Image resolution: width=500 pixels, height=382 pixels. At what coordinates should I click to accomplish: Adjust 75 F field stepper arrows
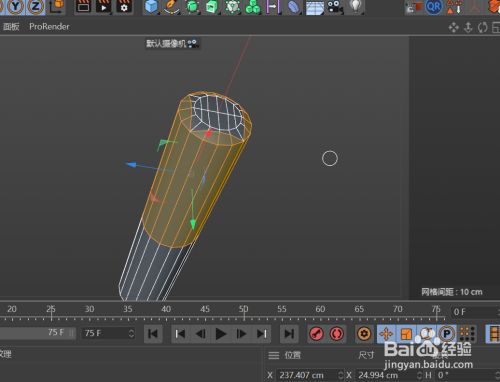point(131,333)
